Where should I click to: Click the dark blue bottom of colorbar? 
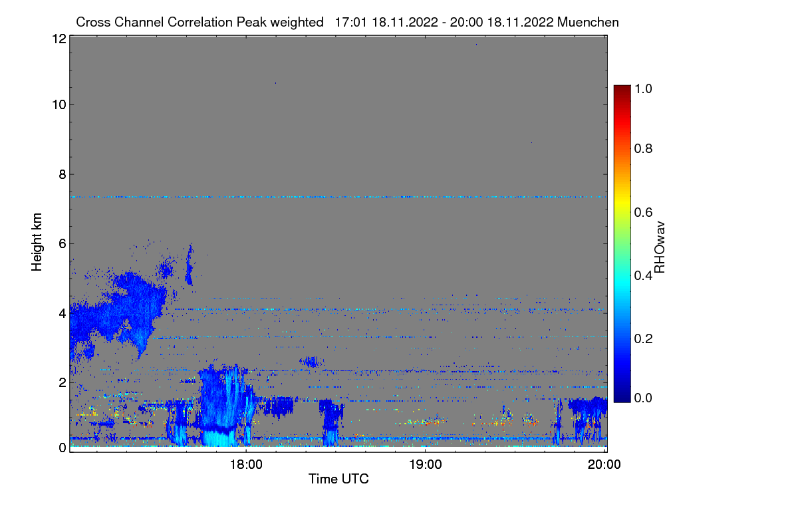[622, 398]
